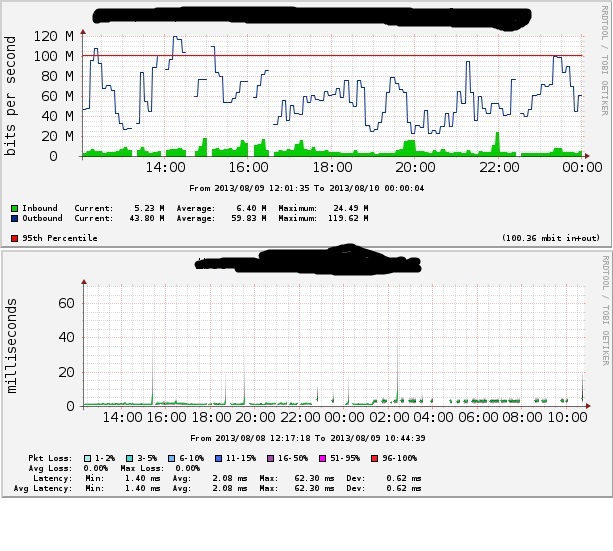This screenshot has width=613, height=551.
Task: Click the Outbound legend label
Action: [x=42, y=218]
